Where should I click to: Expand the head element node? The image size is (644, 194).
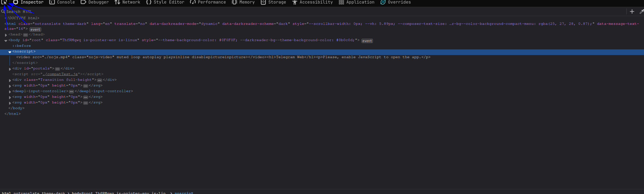point(6,35)
